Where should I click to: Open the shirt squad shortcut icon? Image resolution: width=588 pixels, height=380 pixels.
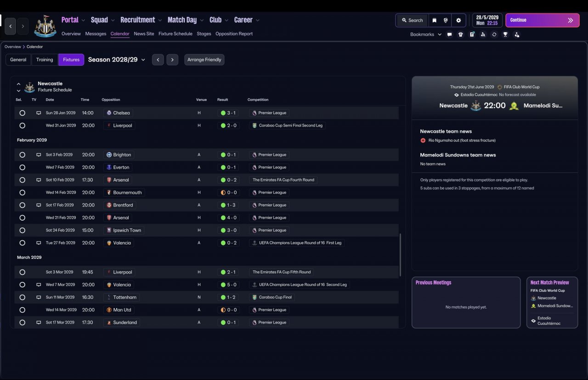(x=461, y=34)
